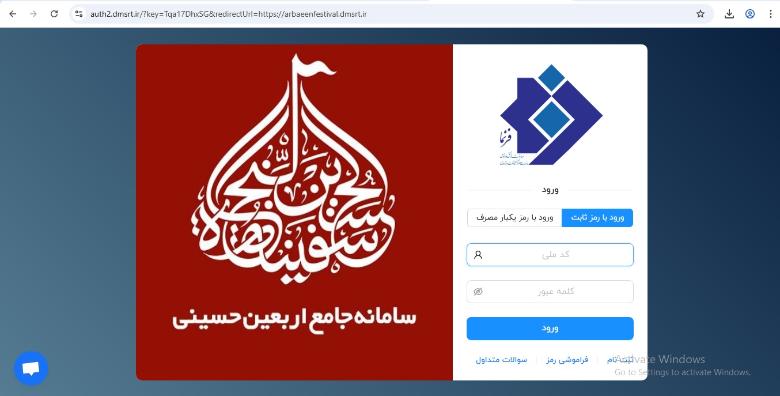Screen dimensions: 780x396
Task: Open the blue chat support bubble
Action: 31,368
